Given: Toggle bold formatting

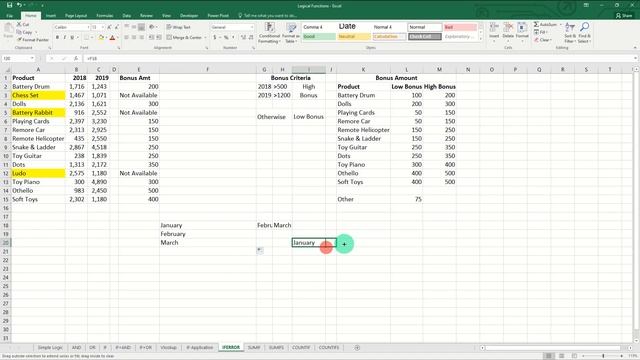Looking at the screenshot, I should tap(57, 38).
